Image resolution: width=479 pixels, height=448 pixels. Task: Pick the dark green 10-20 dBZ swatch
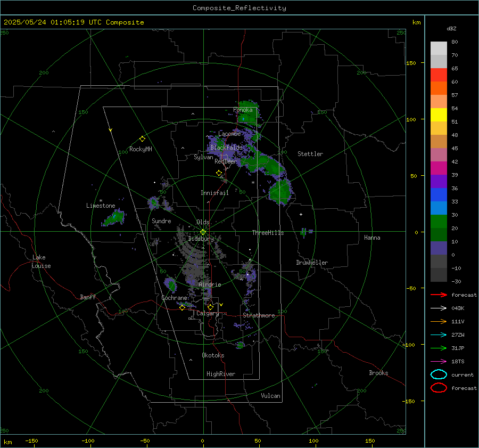click(x=439, y=235)
